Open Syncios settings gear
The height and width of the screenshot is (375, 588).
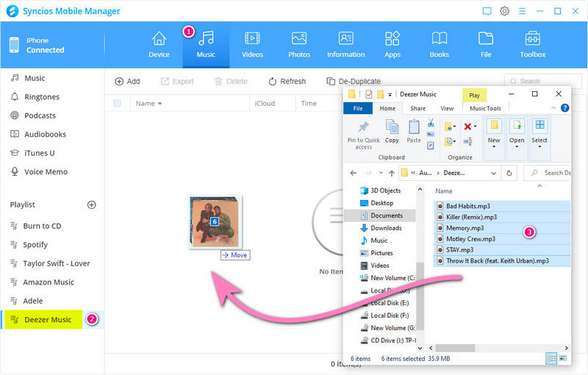(504, 11)
